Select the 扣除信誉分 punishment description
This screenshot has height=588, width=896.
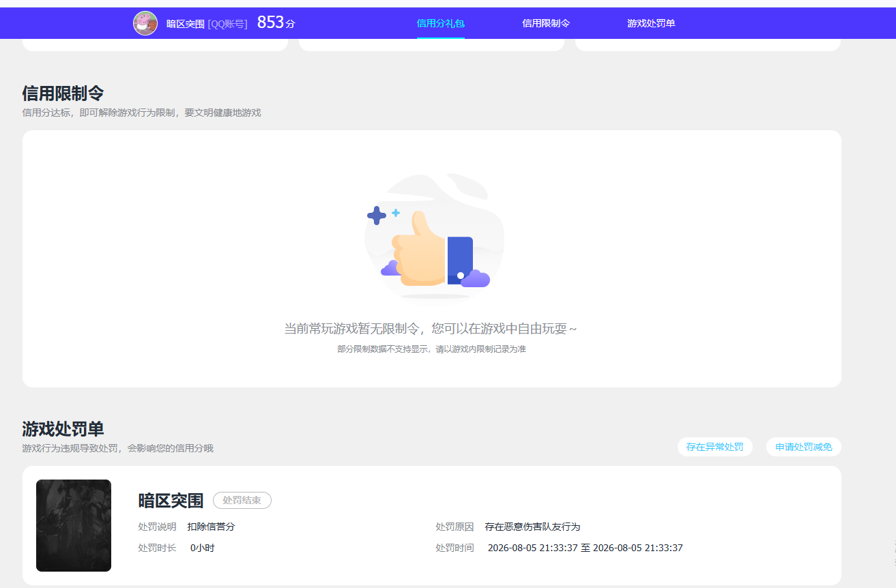[x=212, y=527]
